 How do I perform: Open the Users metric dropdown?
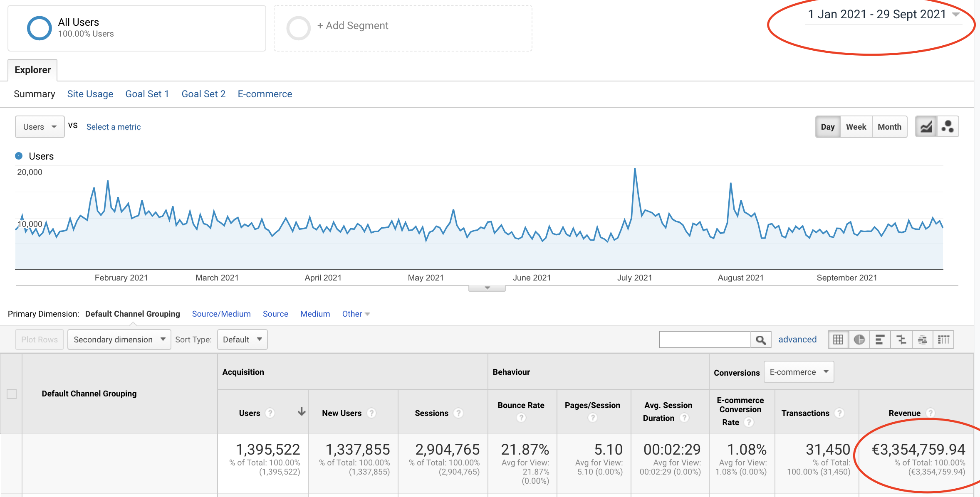pyautogui.click(x=40, y=127)
